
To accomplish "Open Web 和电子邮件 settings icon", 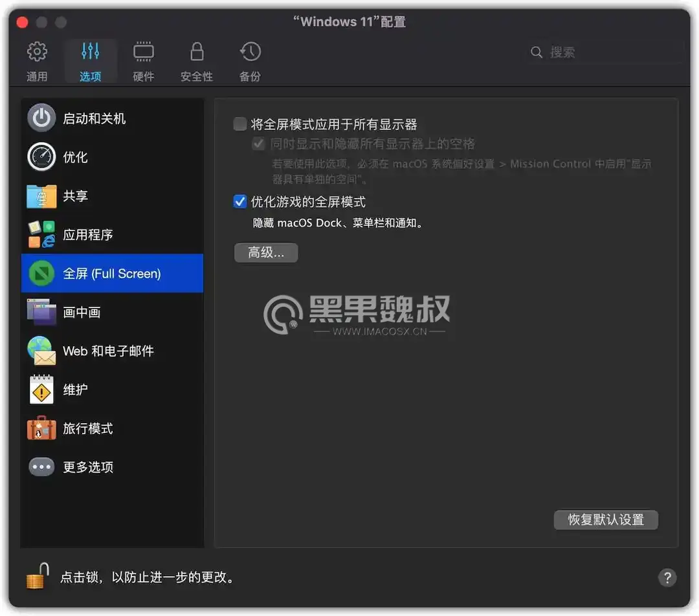I will pyautogui.click(x=41, y=351).
